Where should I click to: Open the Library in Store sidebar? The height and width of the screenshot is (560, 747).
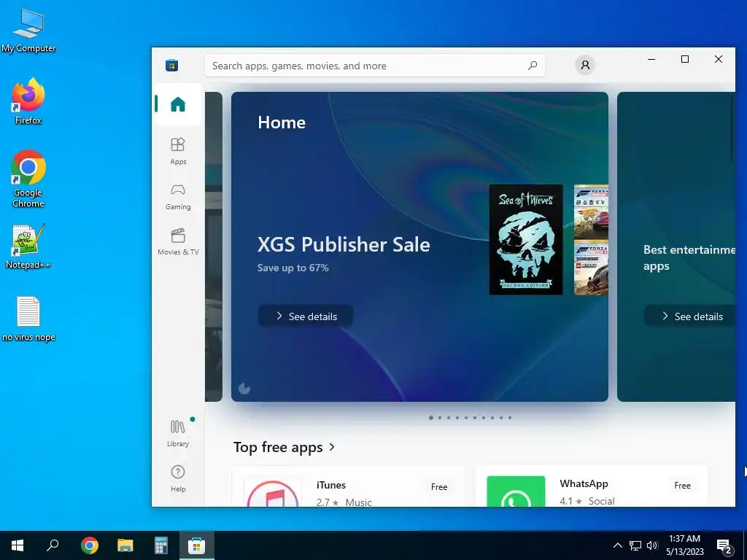[178, 433]
